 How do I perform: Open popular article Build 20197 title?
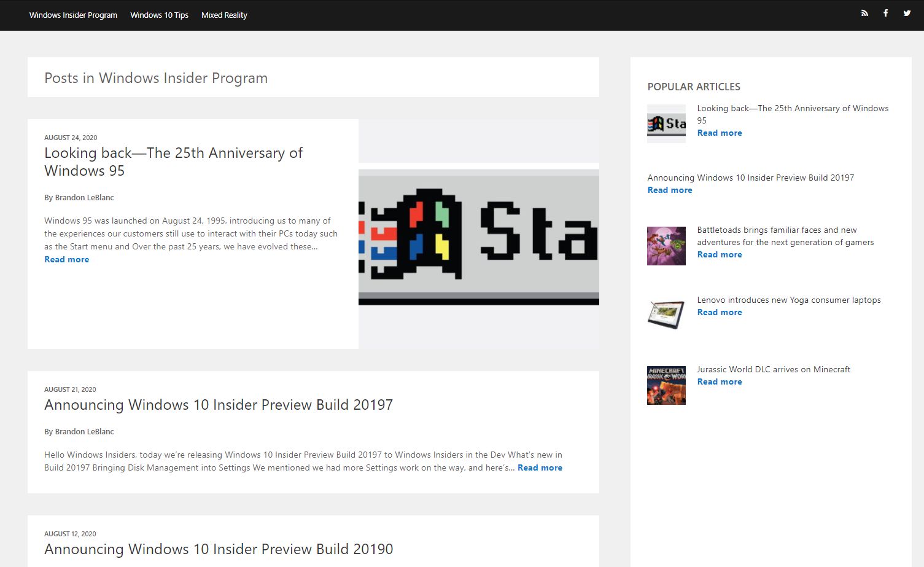tap(751, 178)
